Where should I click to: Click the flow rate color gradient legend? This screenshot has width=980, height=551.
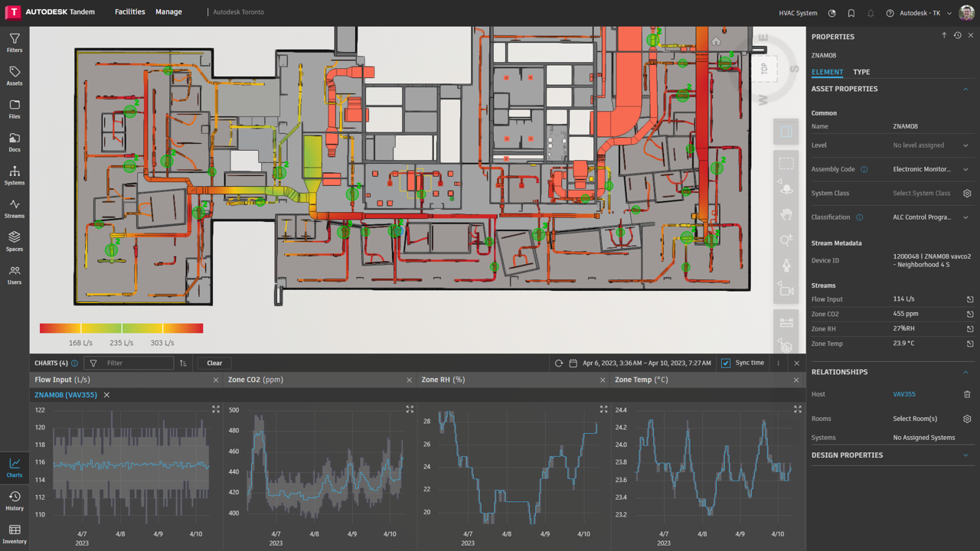coord(122,328)
